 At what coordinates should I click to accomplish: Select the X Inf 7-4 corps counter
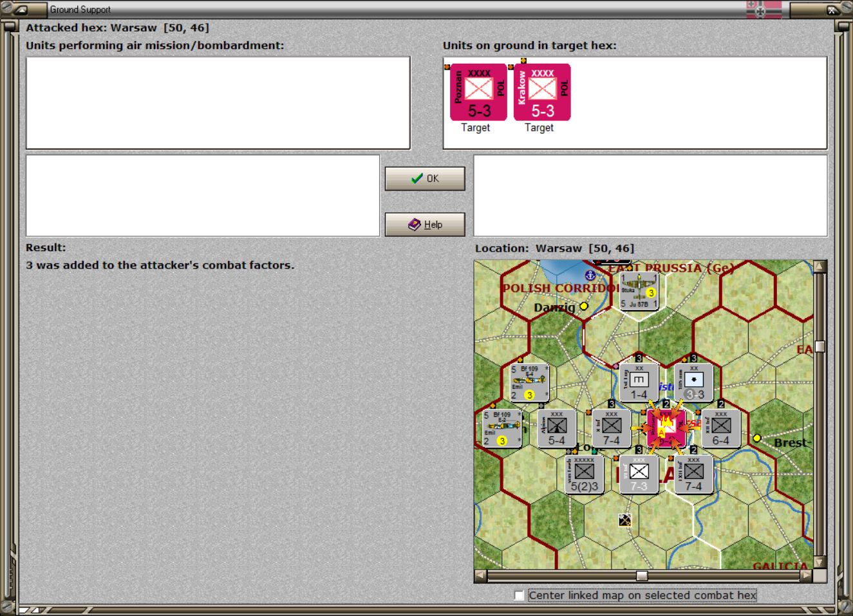pos(611,429)
